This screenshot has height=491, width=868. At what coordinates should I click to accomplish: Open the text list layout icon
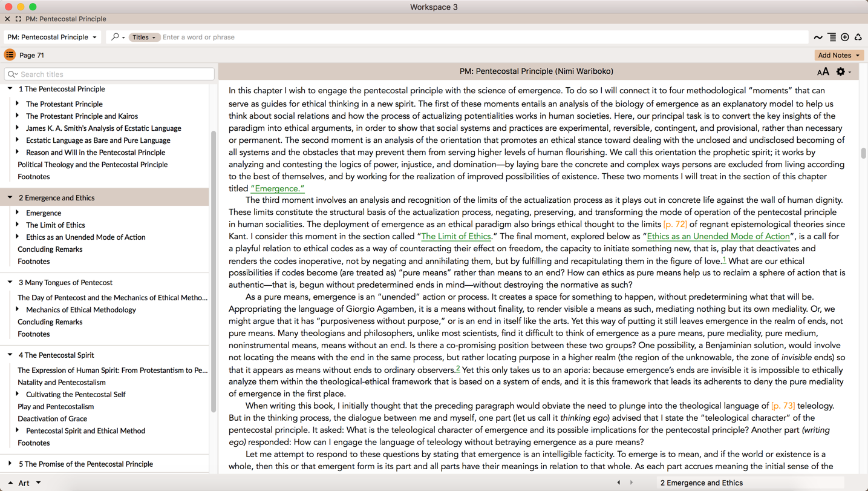(x=832, y=38)
